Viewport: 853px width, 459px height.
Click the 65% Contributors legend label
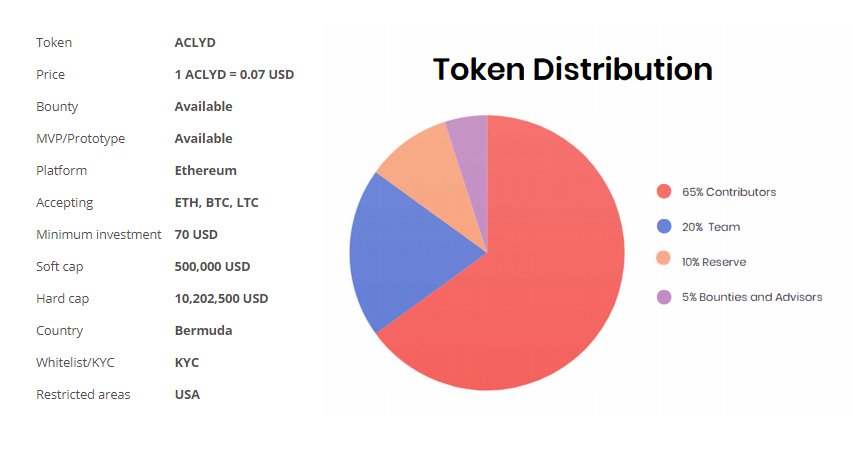click(729, 192)
